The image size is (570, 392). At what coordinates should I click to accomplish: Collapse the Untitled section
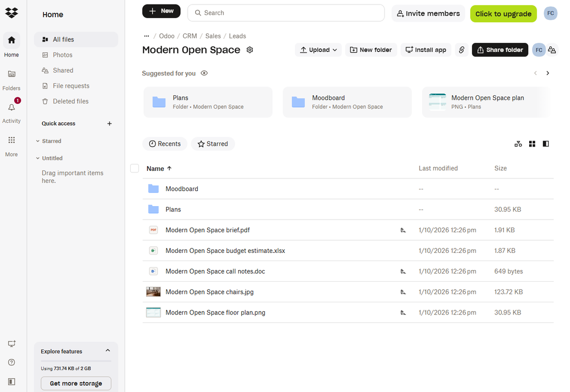pos(37,158)
